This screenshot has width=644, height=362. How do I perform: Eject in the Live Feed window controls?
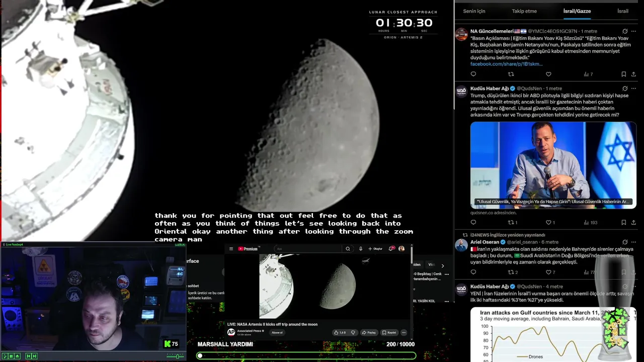coord(17,356)
